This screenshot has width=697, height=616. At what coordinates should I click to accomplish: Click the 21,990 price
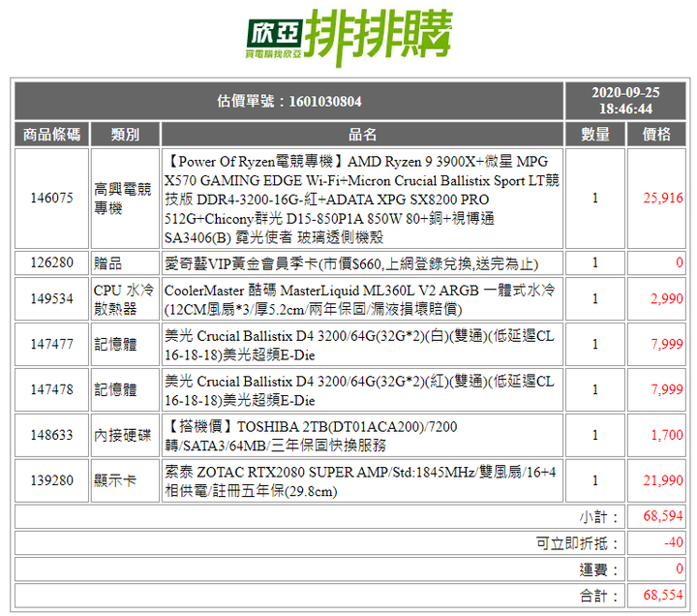(x=663, y=480)
